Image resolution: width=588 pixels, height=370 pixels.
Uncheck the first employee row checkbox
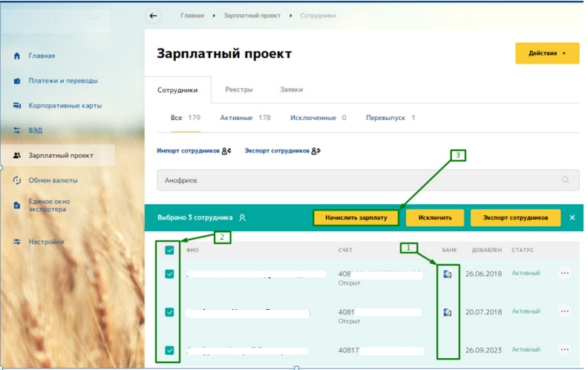click(169, 274)
